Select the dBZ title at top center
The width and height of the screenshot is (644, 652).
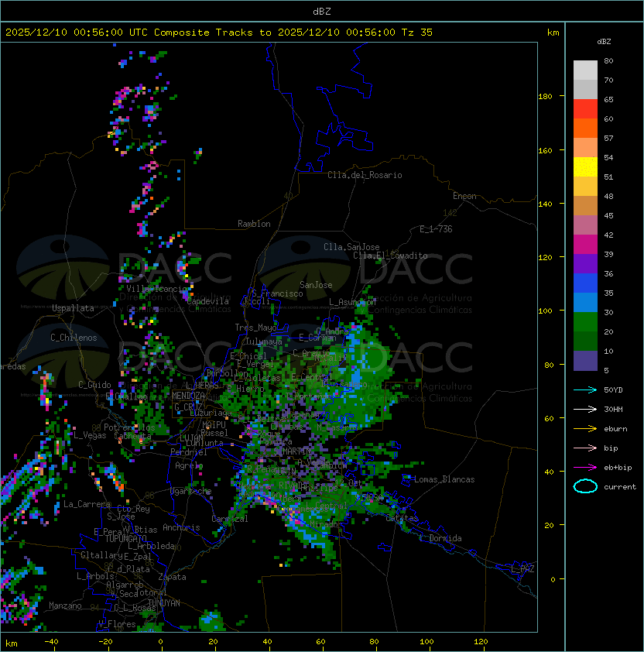click(x=322, y=11)
